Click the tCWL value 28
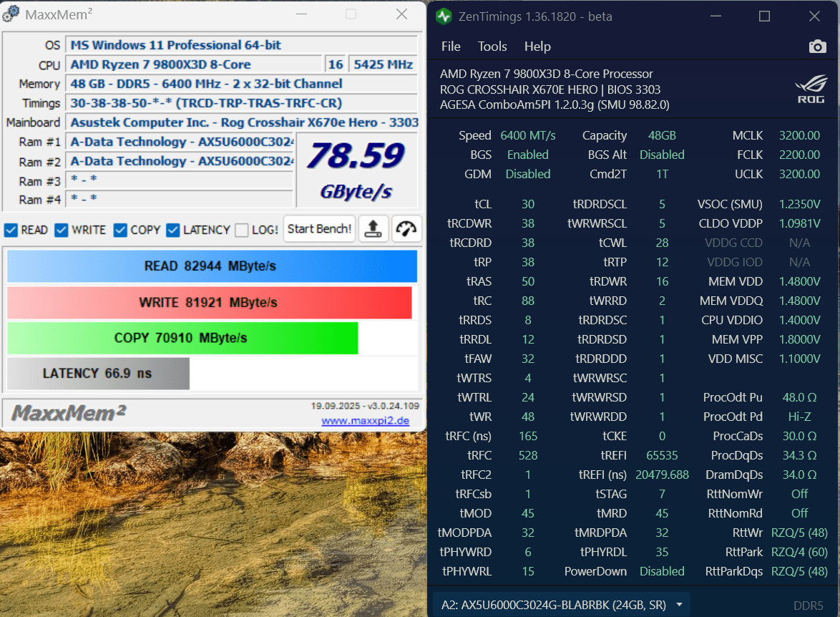The width and height of the screenshot is (840, 617). tap(662, 243)
